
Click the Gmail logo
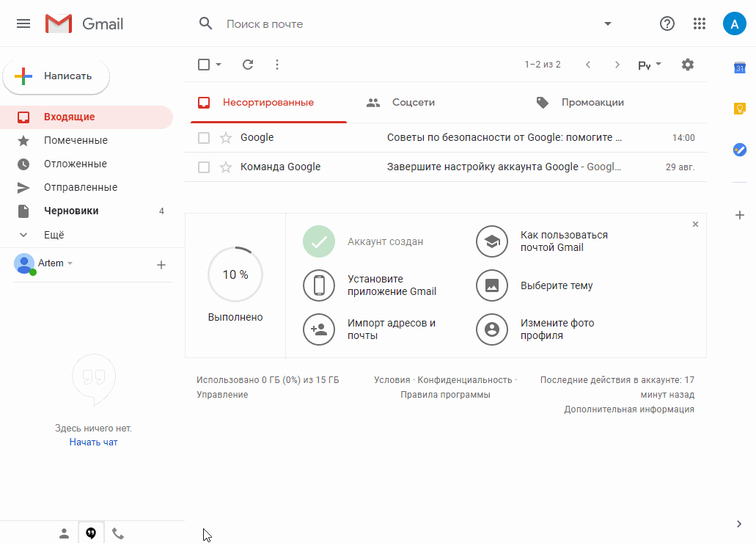tap(84, 23)
